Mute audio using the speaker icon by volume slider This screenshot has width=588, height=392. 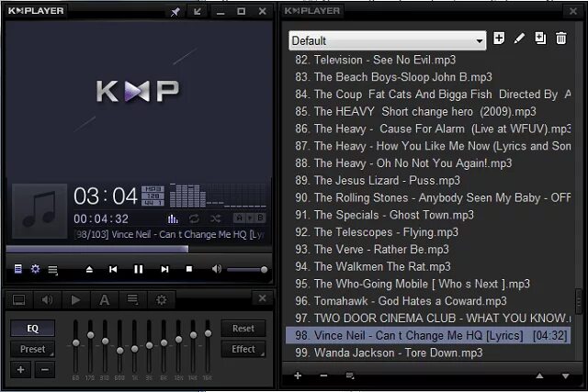point(217,269)
